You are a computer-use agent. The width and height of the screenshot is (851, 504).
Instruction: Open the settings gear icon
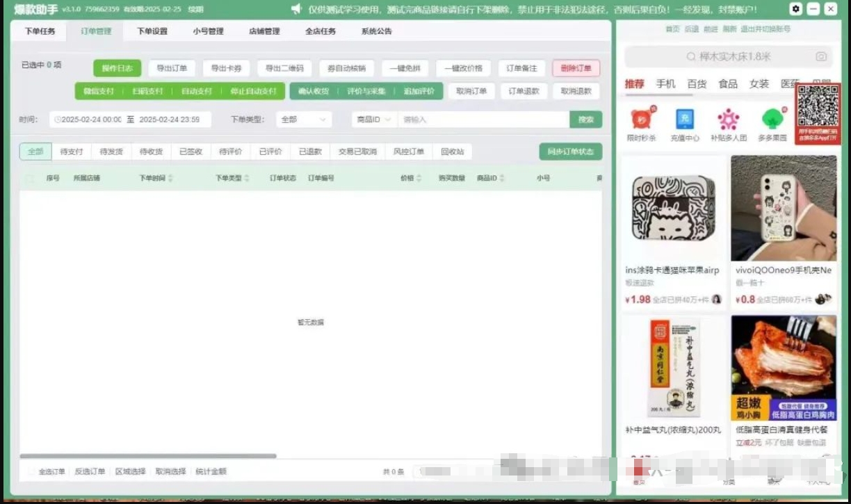pyautogui.click(x=795, y=9)
